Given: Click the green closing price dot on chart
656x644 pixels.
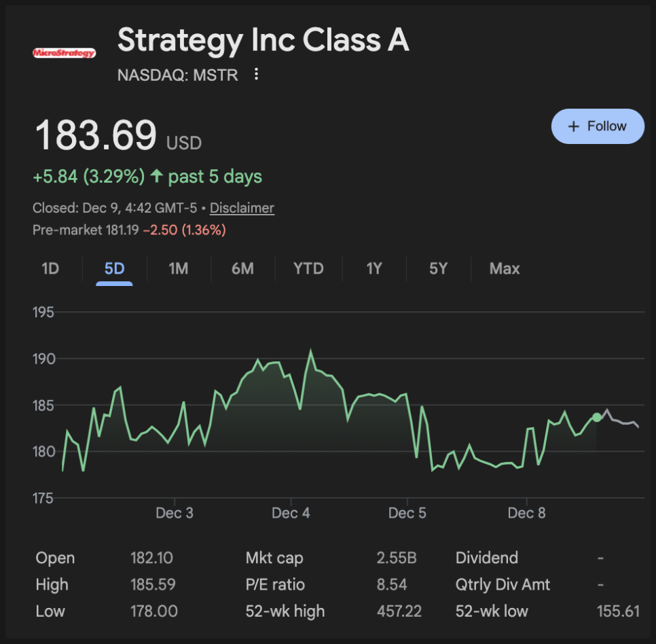Looking at the screenshot, I should pos(596,417).
